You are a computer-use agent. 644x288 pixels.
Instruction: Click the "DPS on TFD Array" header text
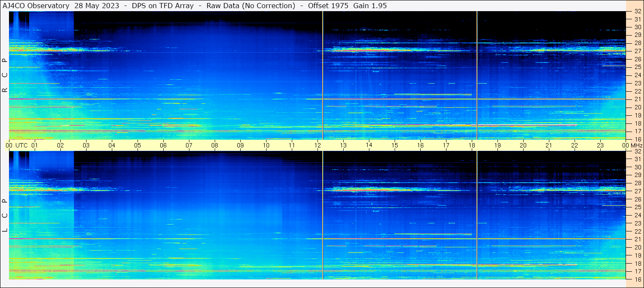tap(163, 6)
